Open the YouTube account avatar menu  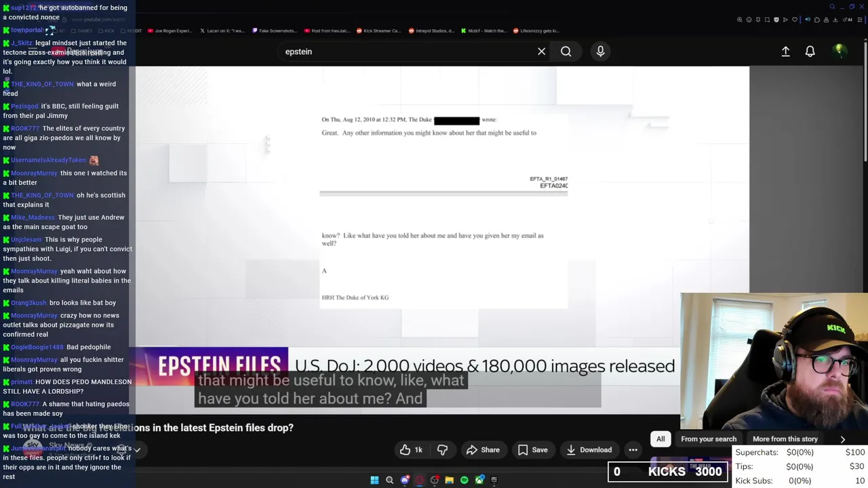840,51
